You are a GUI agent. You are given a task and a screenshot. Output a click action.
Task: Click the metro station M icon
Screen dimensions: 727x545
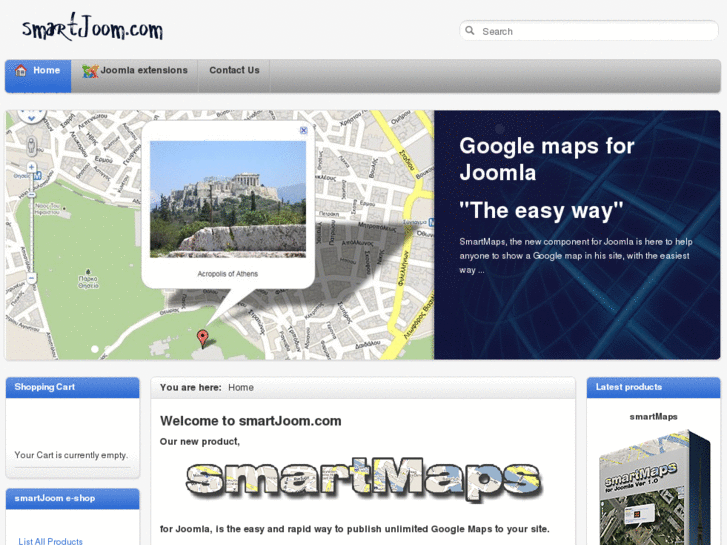click(x=38, y=175)
